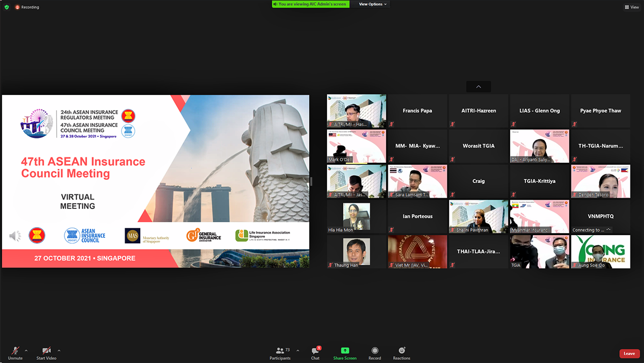This screenshot has width=644, height=363.
Task: Click the ASEAN Insurance Council logo on slide
Action: tap(85, 236)
